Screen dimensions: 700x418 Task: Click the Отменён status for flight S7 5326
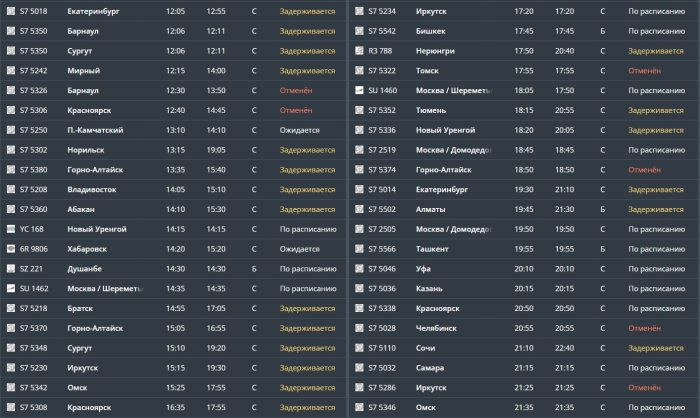[x=295, y=90]
